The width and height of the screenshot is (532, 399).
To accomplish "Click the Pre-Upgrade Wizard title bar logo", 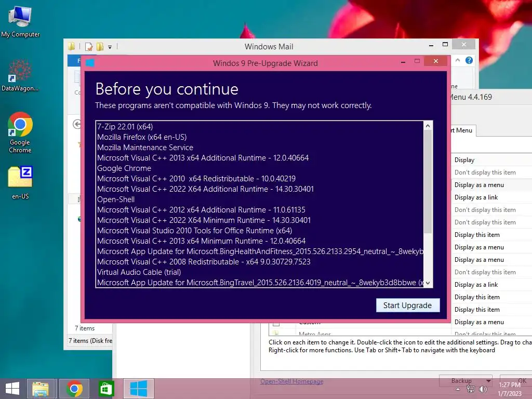I will coord(90,63).
